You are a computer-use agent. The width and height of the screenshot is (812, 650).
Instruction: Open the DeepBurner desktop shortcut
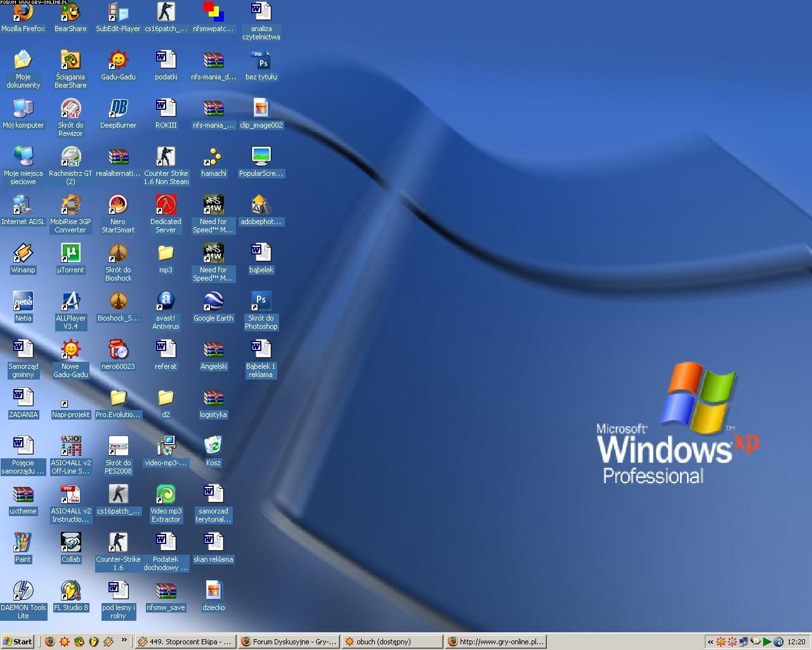(118, 114)
